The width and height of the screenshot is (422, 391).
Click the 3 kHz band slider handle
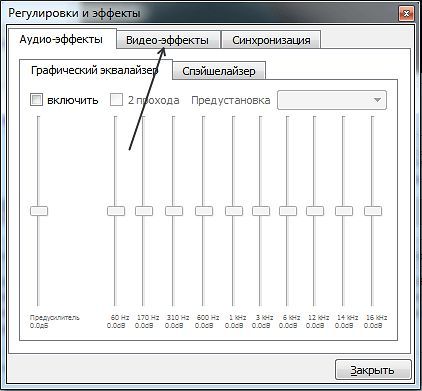coord(261,211)
